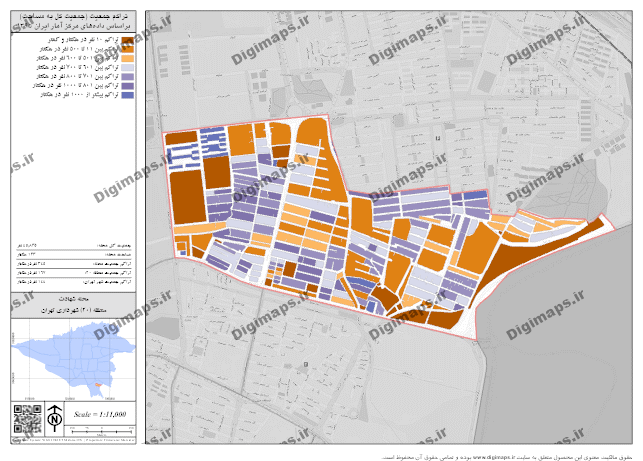The image size is (643, 461).
Task: Pick the light orange legend swatch ۵۰۱ to ۶۰۰
Action: (x=128, y=58)
